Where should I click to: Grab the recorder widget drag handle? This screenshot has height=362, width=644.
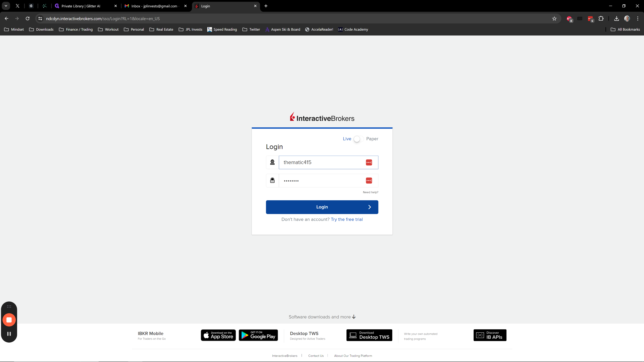9,307
